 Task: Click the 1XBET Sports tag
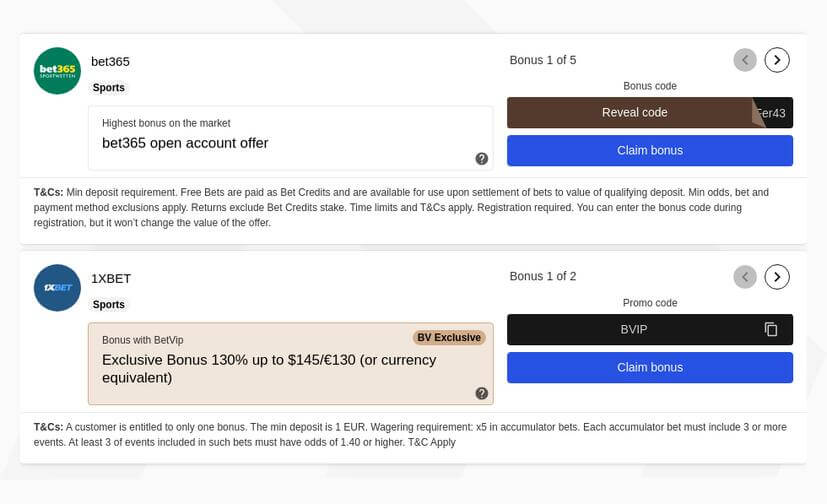(109, 305)
